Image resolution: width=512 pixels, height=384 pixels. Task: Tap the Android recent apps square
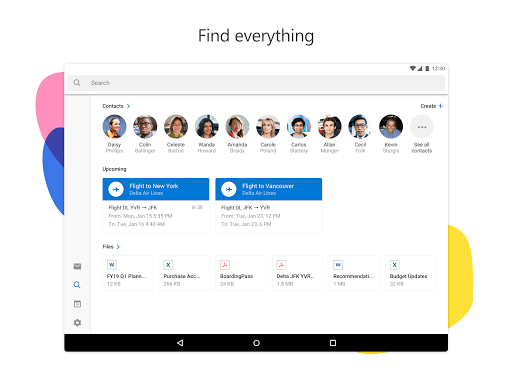[x=333, y=343]
